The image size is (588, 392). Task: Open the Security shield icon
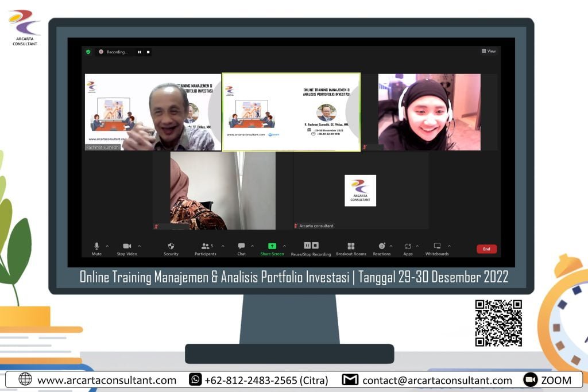171,246
